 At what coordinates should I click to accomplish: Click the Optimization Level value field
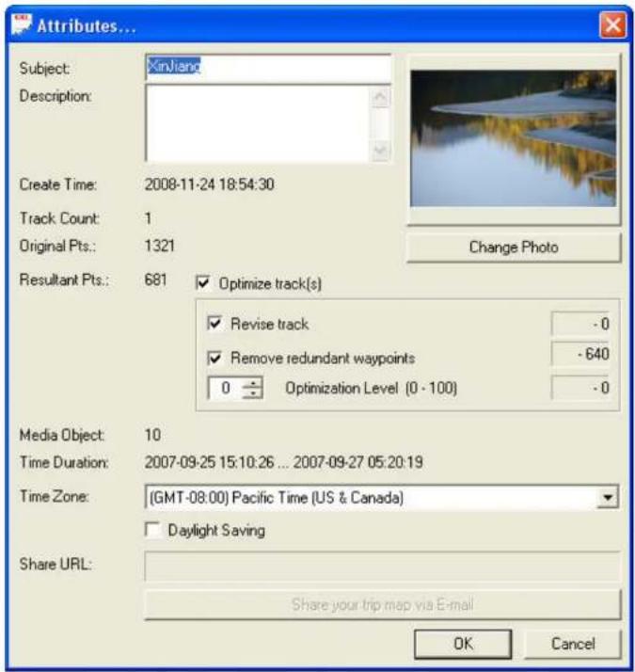[x=226, y=388]
